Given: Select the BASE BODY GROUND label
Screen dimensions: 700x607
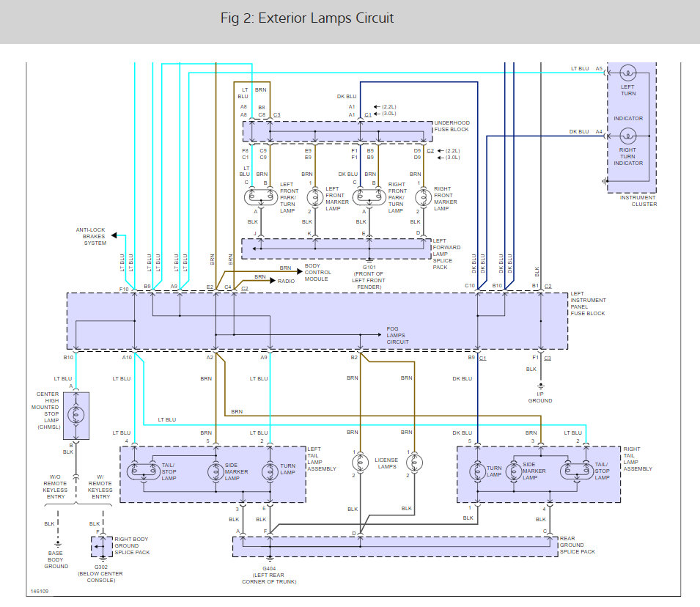Looking at the screenshot, I should point(56,559).
